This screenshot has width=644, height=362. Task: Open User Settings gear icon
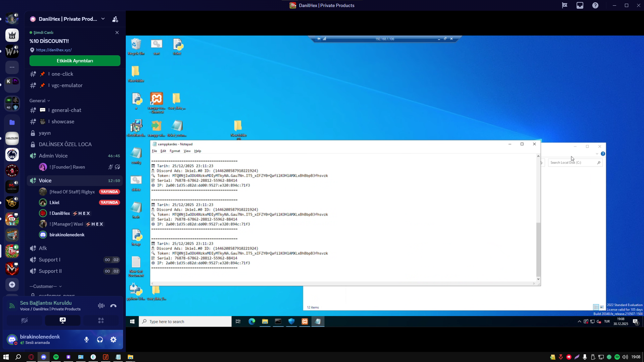click(x=113, y=340)
